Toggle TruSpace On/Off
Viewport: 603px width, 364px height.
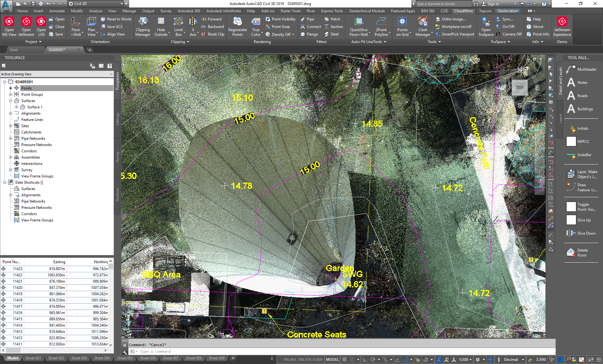[x=505, y=27]
